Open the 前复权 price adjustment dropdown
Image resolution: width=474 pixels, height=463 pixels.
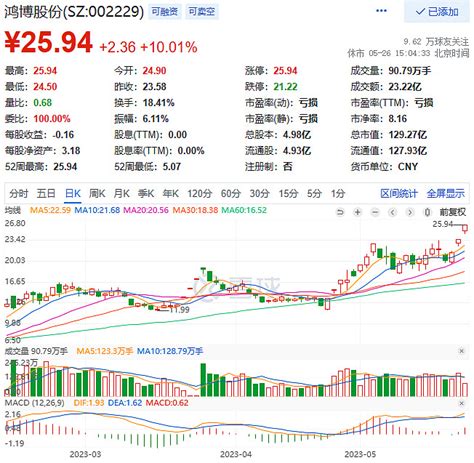(x=453, y=212)
